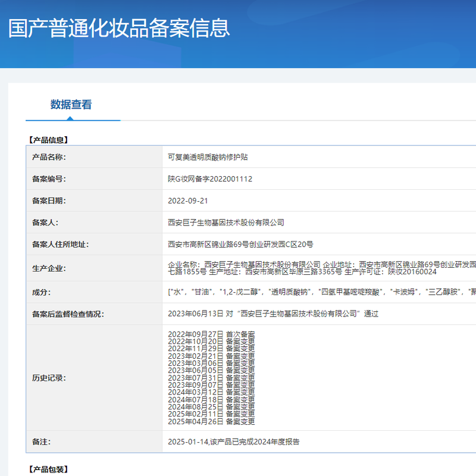Click the 备注 annual report note text
This screenshot has width=476, height=476.
tap(234, 442)
